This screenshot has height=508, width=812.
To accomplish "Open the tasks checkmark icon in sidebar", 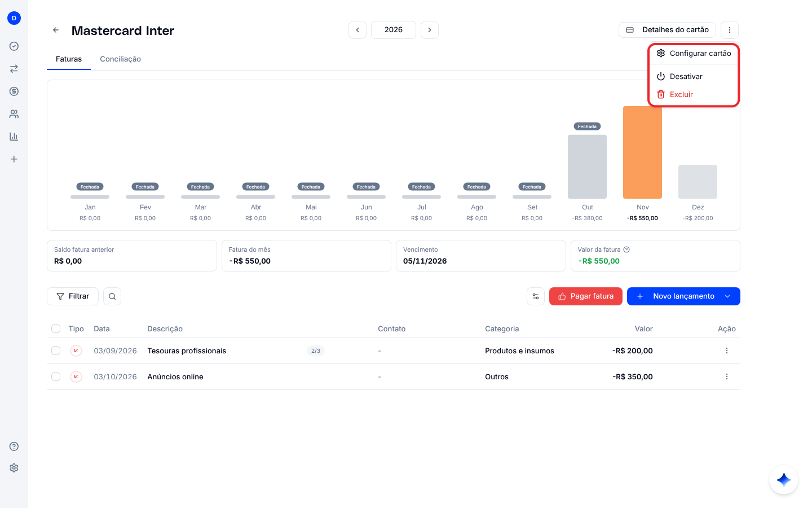I will coord(14,46).
